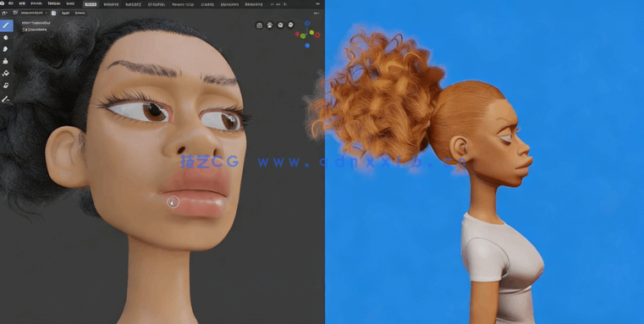The height and width of the screenshot is (324, 644).
Task: Click plain red dot left of gizmo
Action: pos(297,34)
